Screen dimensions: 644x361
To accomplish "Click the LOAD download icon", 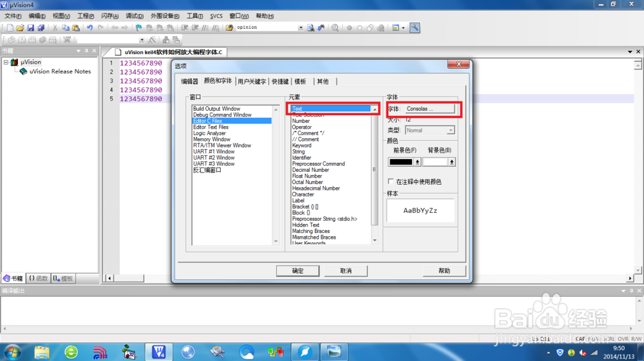I will (67, 40).
